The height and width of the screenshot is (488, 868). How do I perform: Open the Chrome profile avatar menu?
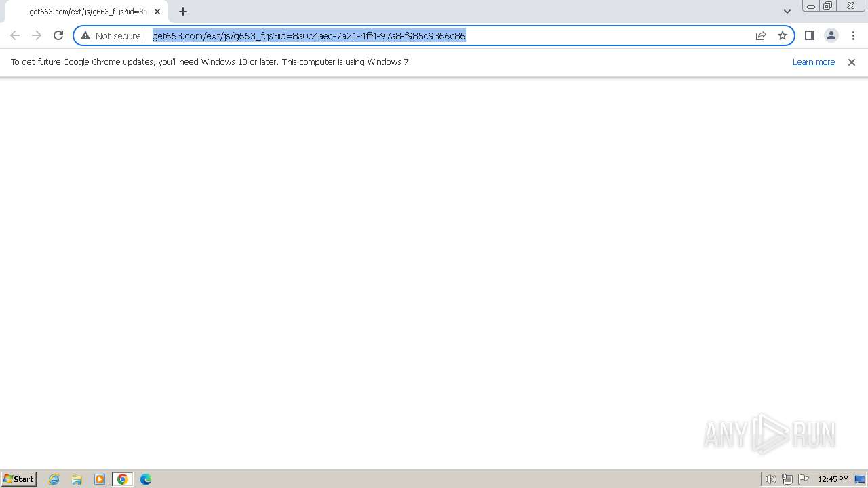coord(831,35)
